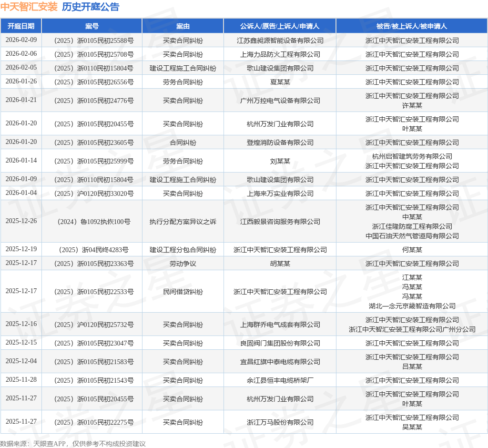Click the 案由 column header
The image size is (488, 448).
(x=183, y=26)
